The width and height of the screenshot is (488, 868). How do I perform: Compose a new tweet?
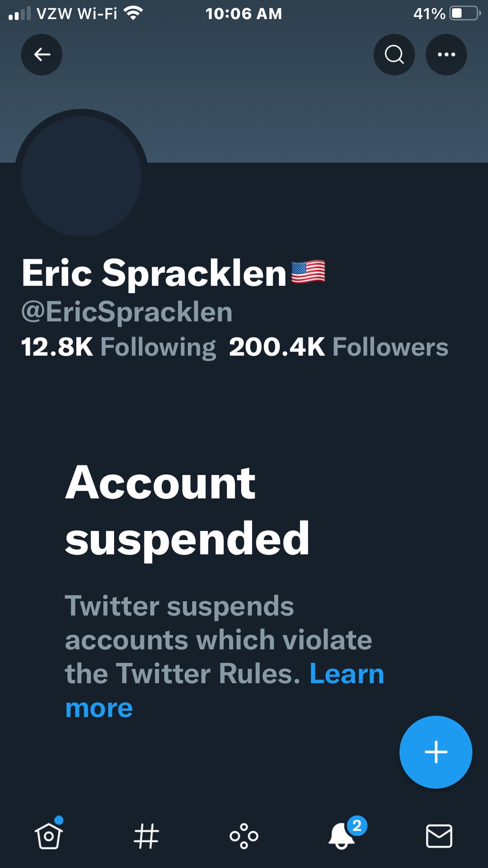click(436, 752)
